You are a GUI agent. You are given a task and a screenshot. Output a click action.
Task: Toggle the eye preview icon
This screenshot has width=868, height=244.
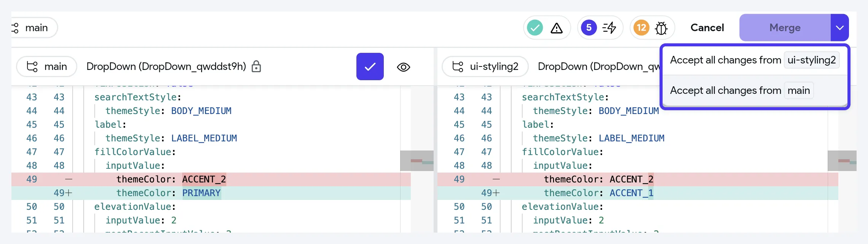point(404,67)
